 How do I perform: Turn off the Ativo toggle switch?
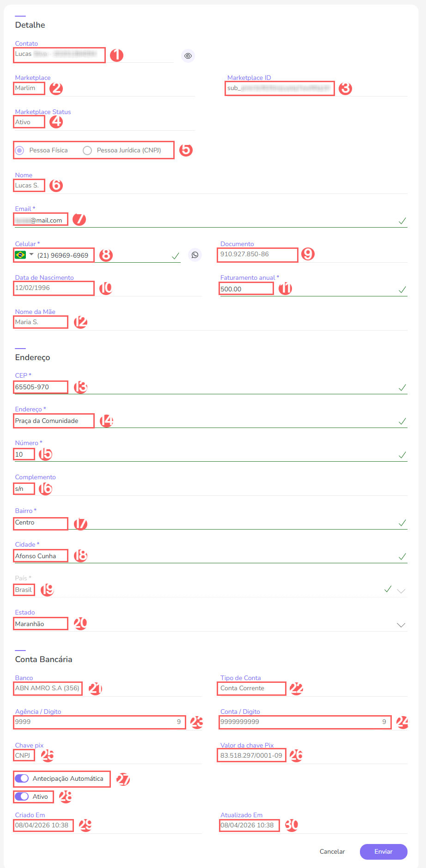pyautogui.click(x=21, y=796)
